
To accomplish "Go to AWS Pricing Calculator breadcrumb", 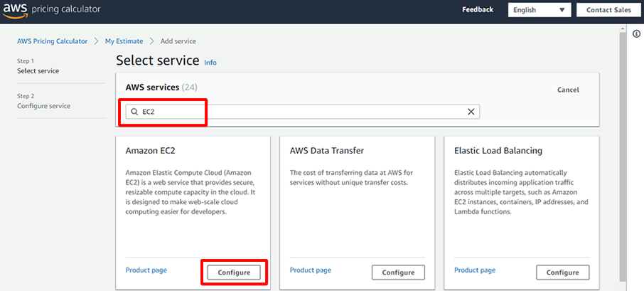I will 52,41.
